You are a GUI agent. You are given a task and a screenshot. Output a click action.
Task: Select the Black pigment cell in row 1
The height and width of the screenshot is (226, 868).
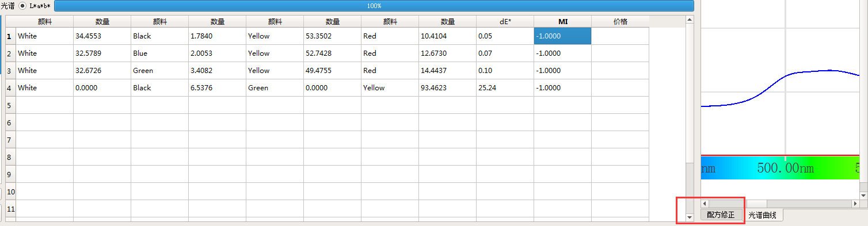tap(159, 36)
